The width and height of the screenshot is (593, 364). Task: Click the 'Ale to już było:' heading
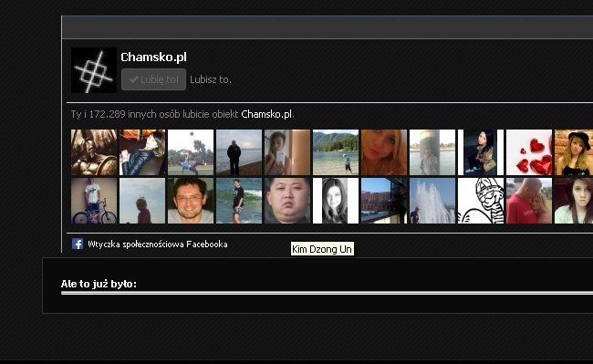coord(99,284)
